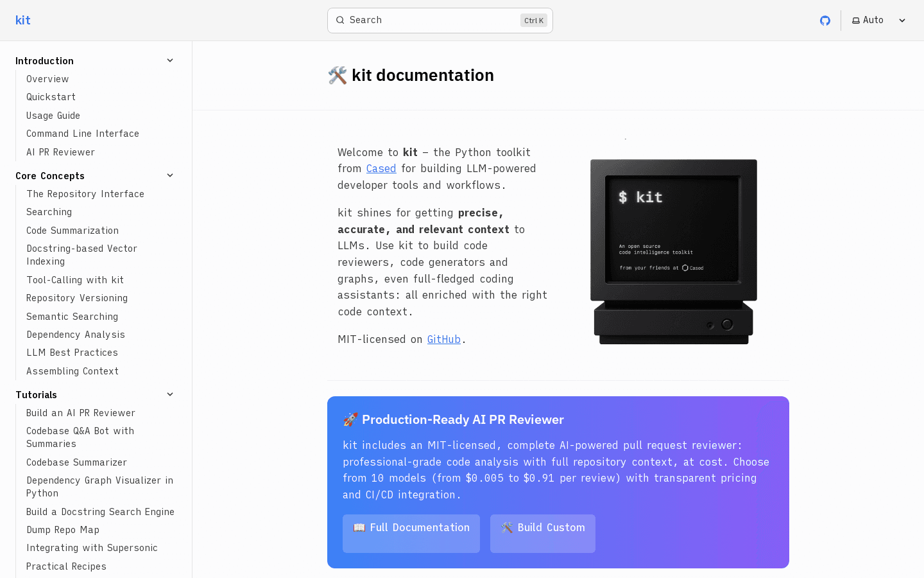This screenshot has width=924, height=578.
Task: Click the Introduction section heading
Action: pyautogui.click(x=44, y=60)
